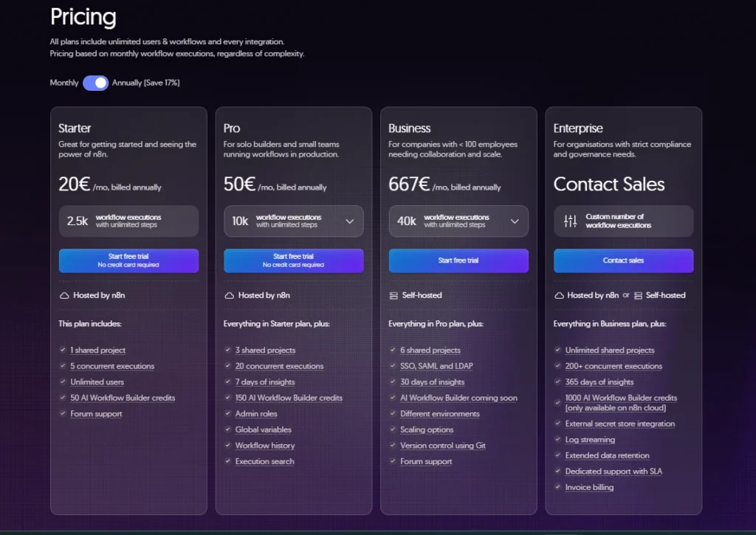This screenshot has width=756, height=535.
Task: Click the 1 shared project link
Action: tap(98, 351)
